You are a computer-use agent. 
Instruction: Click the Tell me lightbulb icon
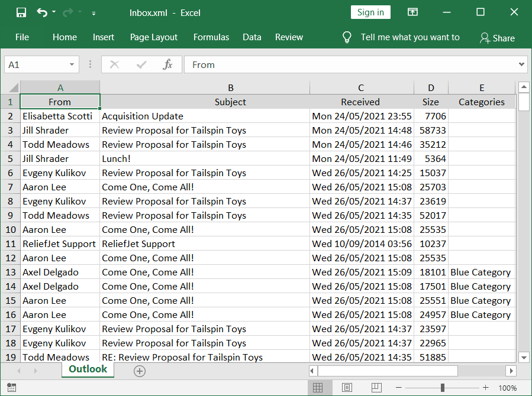click(x=347, y=37)
